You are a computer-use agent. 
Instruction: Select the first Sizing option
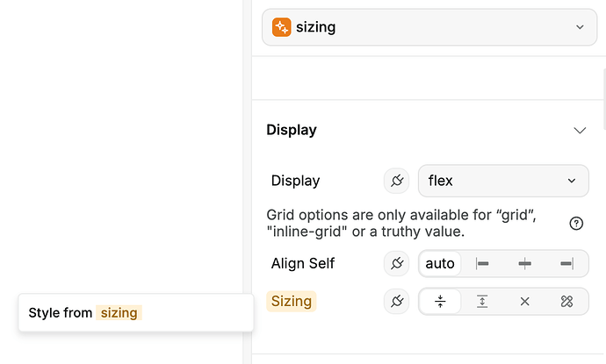coord(440,302)
